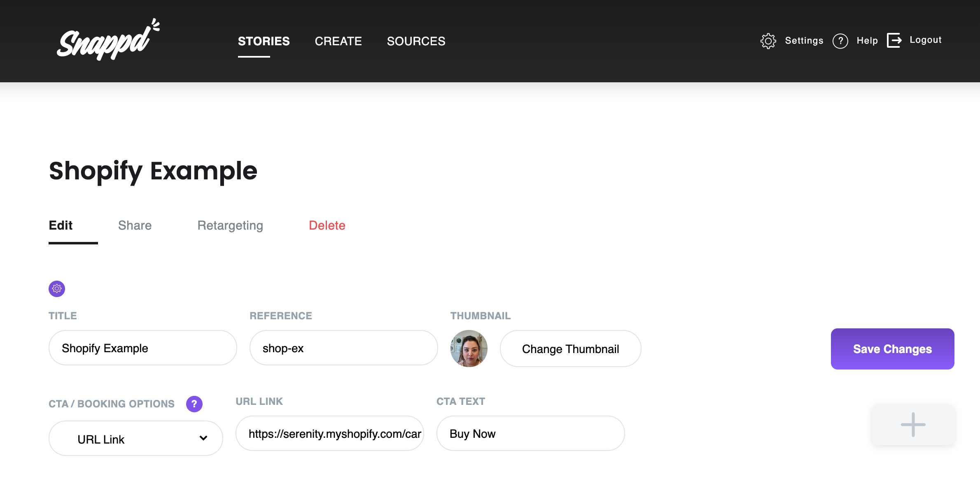
Task: Add a new item with plus button
Action: point(913,424)
